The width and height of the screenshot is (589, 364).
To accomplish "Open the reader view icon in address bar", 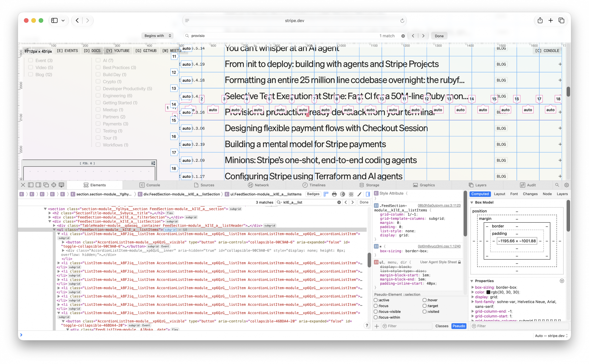I will (x=187, y=21).
